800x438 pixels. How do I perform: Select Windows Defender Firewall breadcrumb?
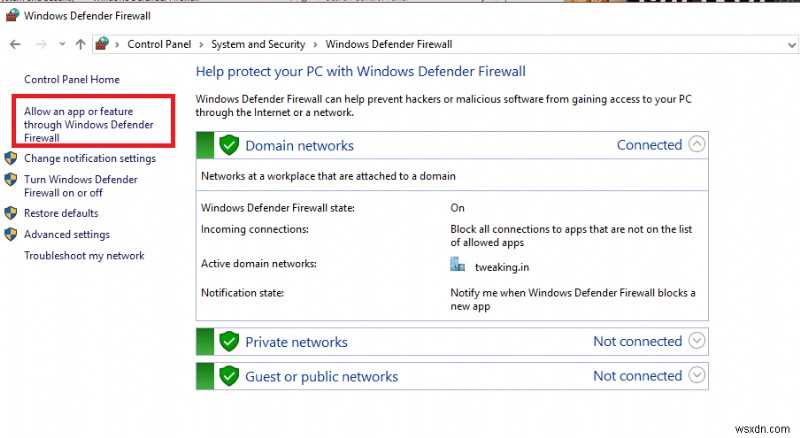pos(389,44)
